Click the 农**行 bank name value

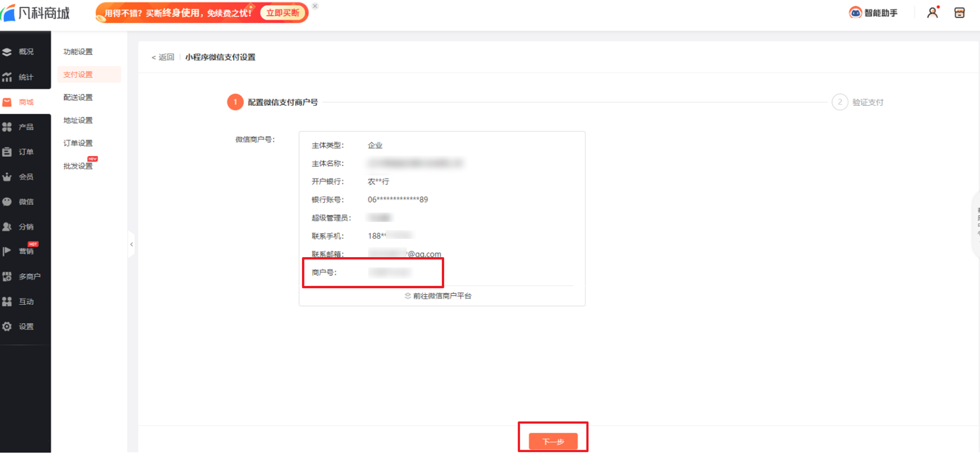click(378, 181)
